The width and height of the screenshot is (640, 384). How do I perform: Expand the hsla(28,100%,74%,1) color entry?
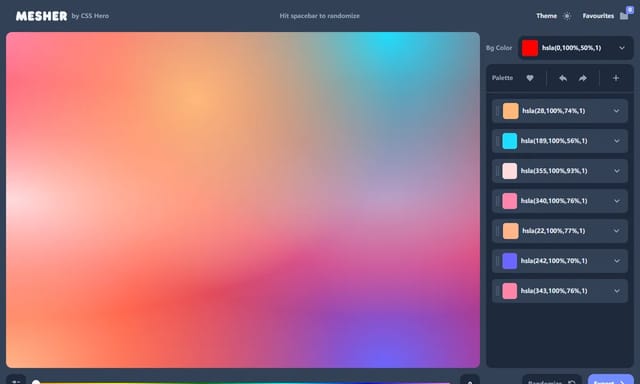click(617, 111)
